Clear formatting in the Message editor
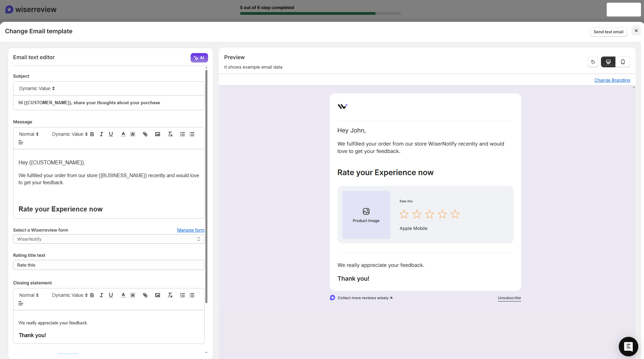 coord(170,134)
